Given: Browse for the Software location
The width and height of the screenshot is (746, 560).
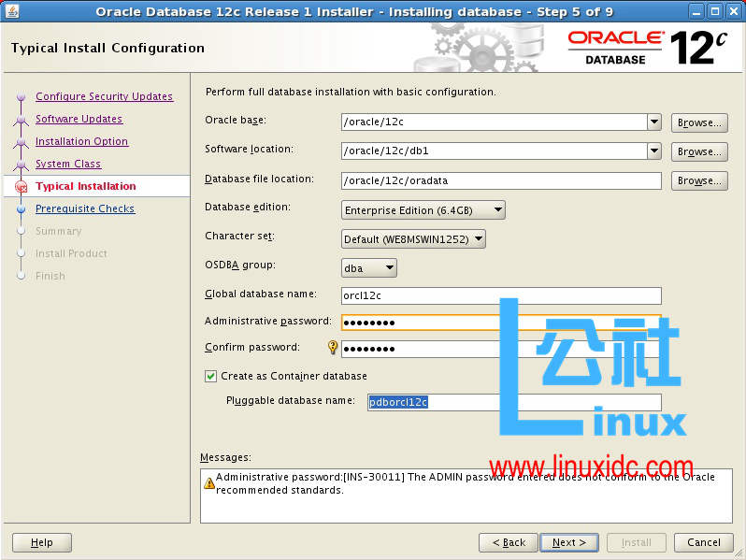Looking at the screenshot, I should [699, 151].
